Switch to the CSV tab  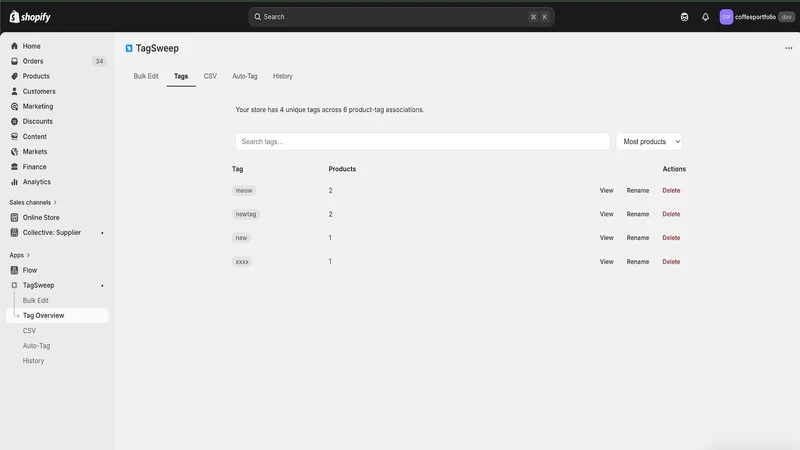click(210, 76)
